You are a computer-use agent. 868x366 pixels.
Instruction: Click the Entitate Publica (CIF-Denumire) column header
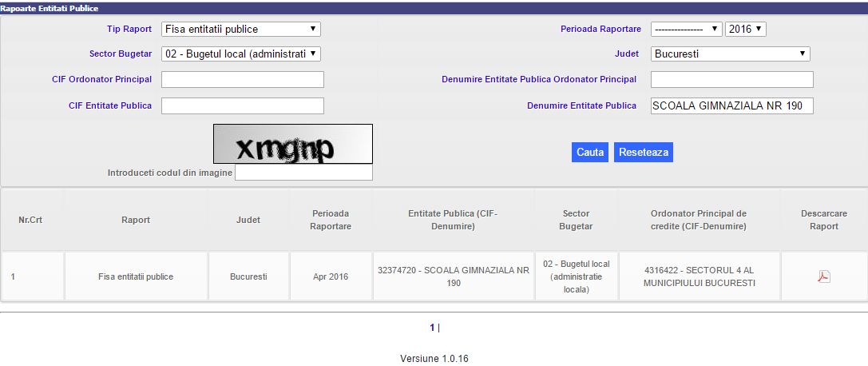(453, 220)
